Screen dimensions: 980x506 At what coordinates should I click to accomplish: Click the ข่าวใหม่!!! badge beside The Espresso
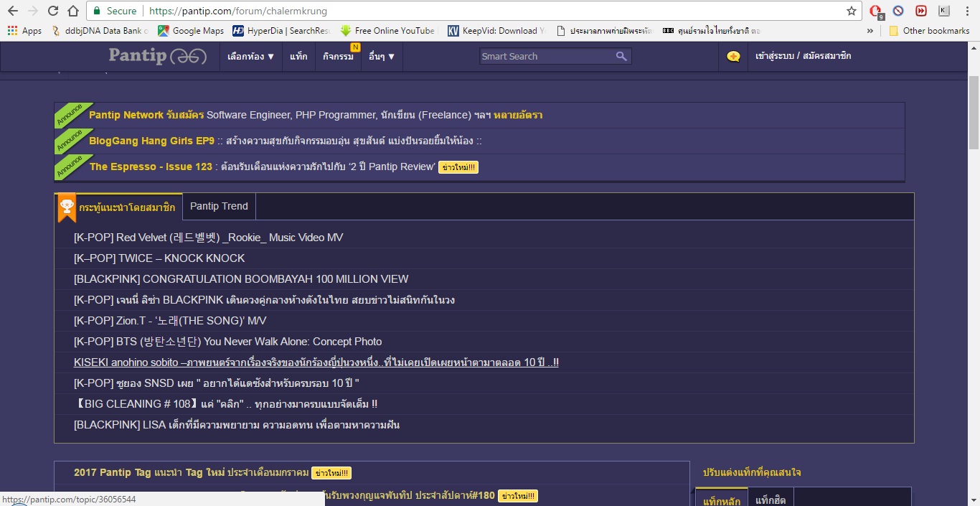[458, 167]
